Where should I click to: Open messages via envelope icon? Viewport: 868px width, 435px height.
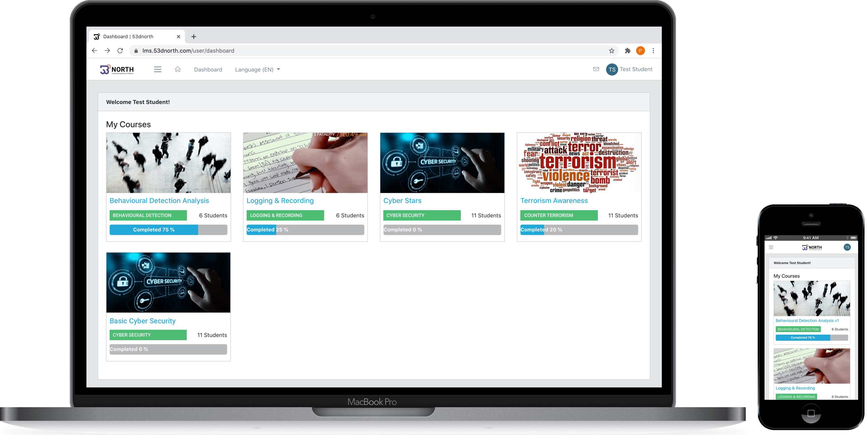(x=596, y=69)
